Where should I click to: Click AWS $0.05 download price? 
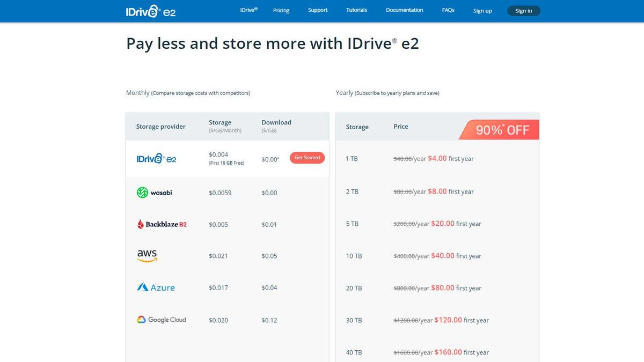pos(269,256)
